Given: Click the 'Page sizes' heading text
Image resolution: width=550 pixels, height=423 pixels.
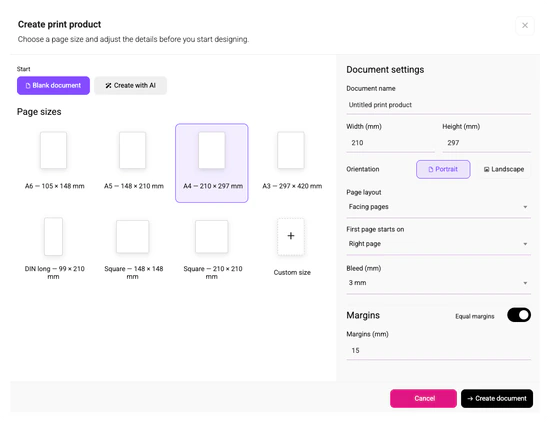Looking at the screenshot, I should click(39, 112).
